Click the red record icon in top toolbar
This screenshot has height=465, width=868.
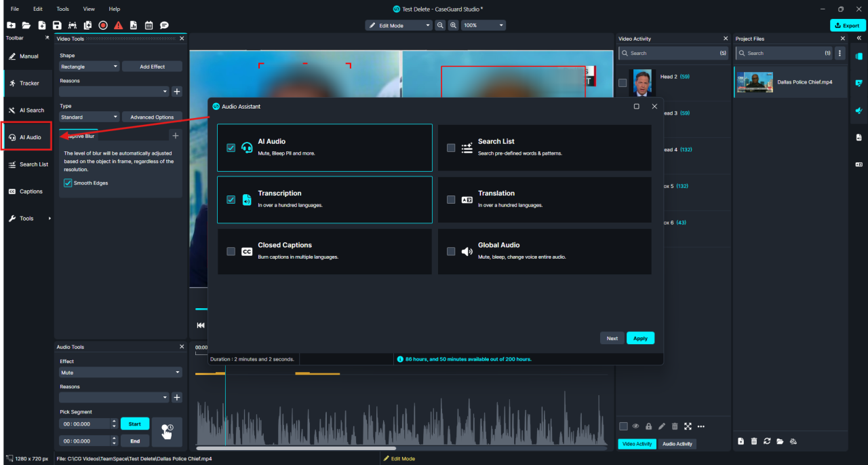point(103,25)
